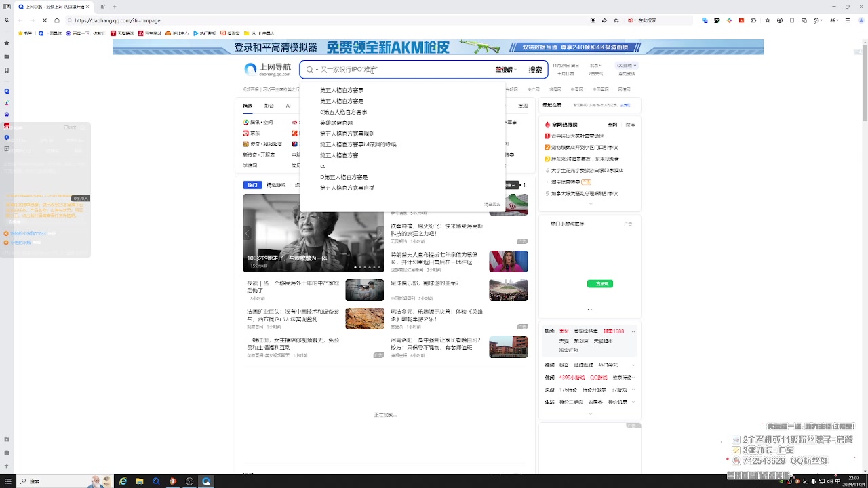Click the main search input field
Screen dimensions: 868x488
[x=406, y=69]
